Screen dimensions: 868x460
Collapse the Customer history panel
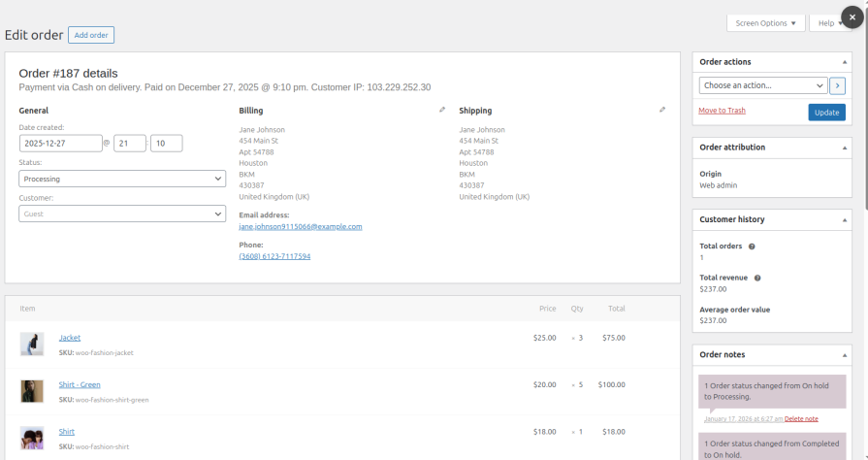pyautogui.click(x=845, y=220)
